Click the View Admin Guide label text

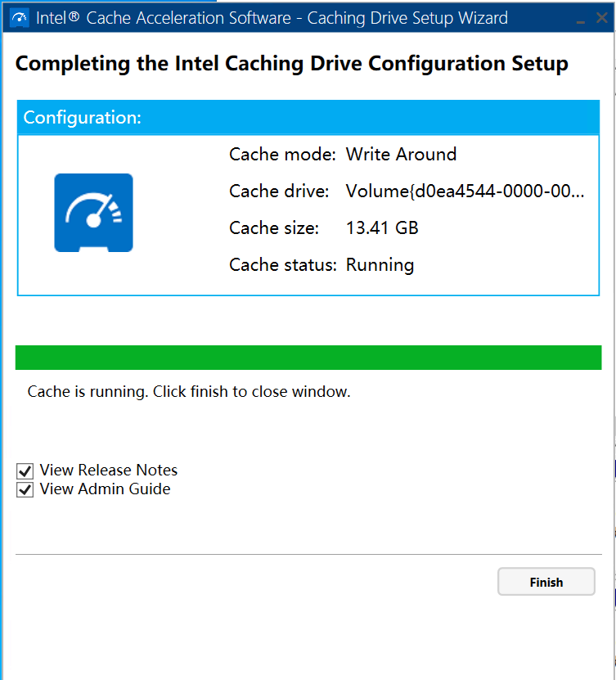pyautogui.click(x=105, y=489)
